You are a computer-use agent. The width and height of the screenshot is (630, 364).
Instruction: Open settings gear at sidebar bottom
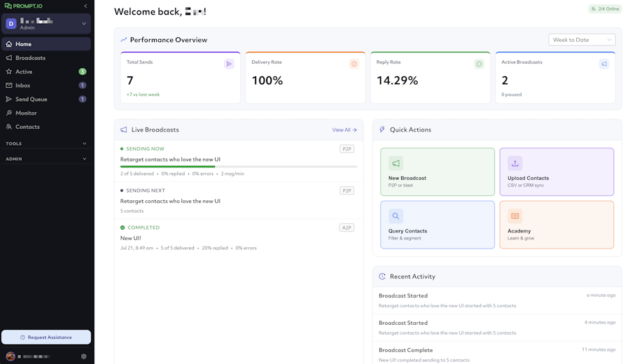point(83,356)
